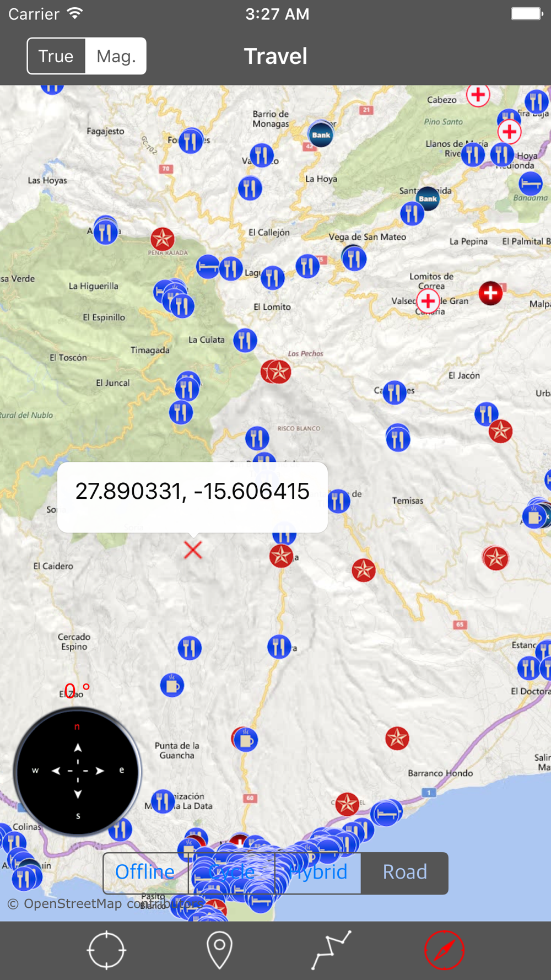This screenshot has width=551, height=980.
Task: Open OpenStreetMap contributors attribution
Action: coord(105,904)
